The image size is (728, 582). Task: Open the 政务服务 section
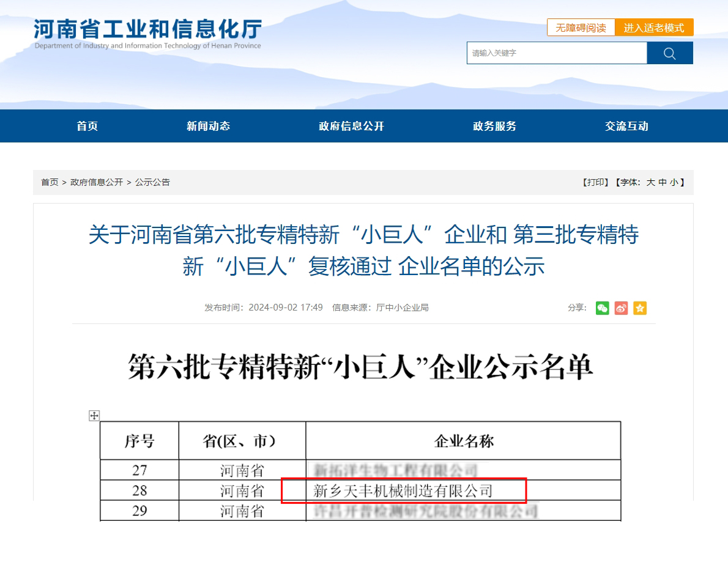494,126
